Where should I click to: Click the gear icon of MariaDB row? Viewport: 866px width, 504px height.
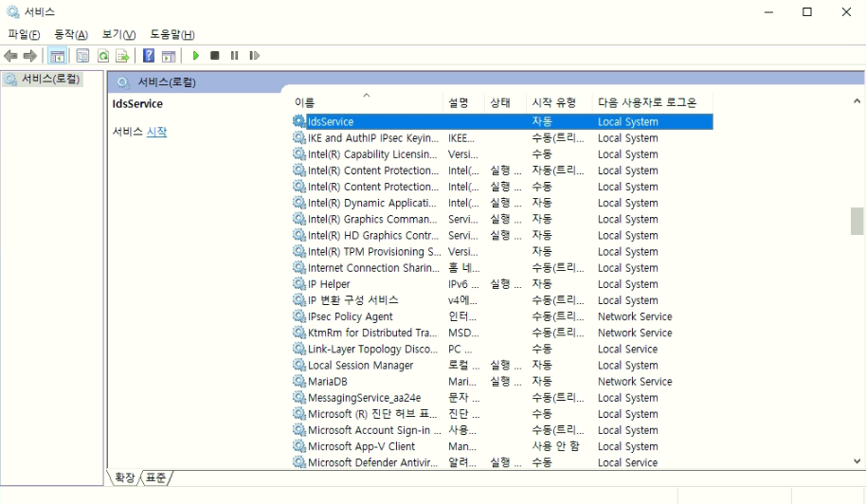click(x=298, y=382)
